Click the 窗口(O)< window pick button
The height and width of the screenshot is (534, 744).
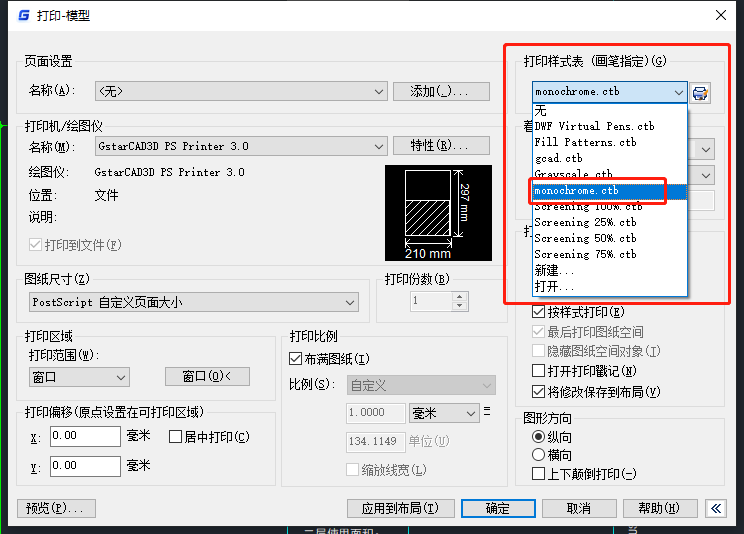[x=207, y=376]
